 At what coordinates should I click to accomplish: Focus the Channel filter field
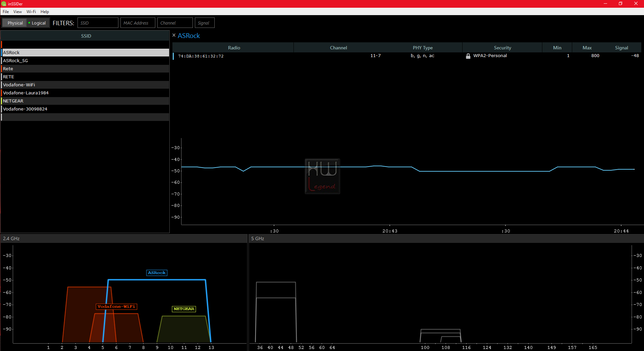coord(175,23)
